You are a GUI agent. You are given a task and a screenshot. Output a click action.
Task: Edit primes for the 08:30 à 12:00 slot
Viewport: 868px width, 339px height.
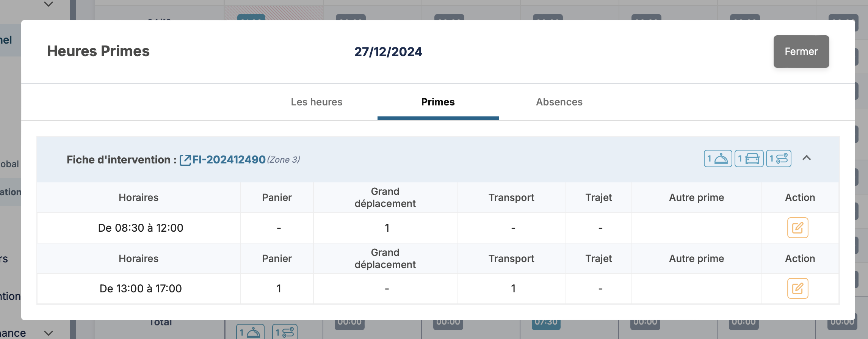click(x=797, y=228)
